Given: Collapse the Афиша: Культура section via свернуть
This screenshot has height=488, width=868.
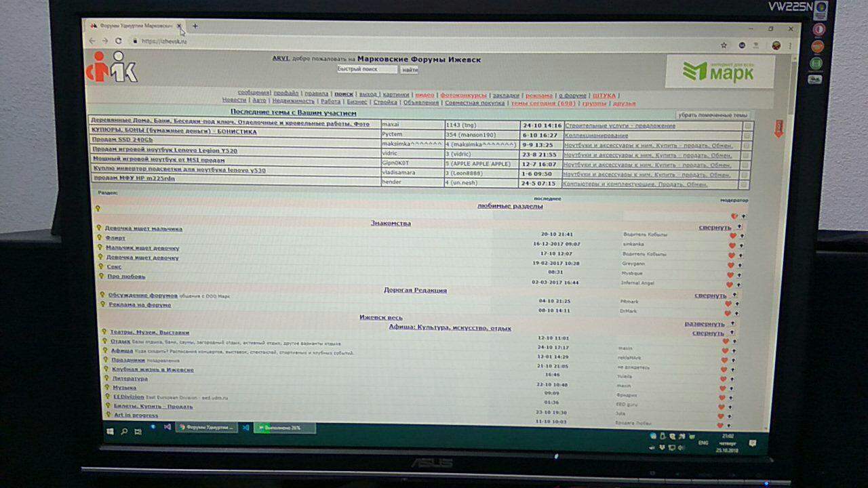Looking at the screenshot, I should point(707,333).
